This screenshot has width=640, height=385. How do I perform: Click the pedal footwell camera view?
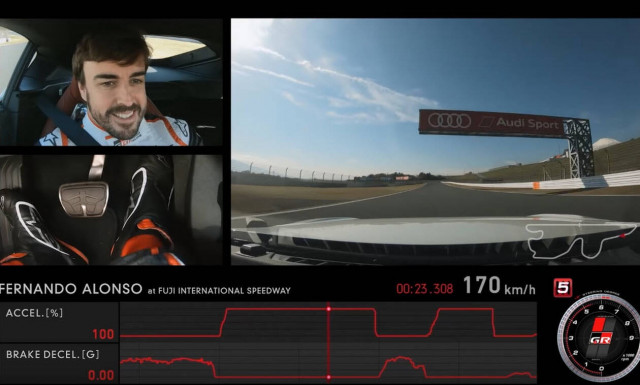[111, 210]
